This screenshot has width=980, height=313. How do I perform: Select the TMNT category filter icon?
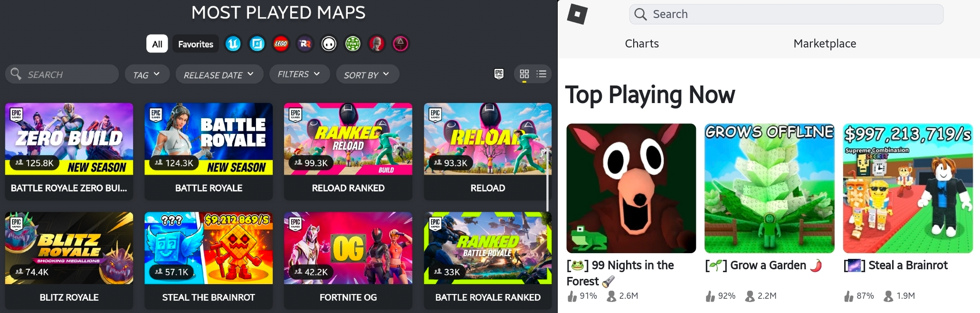(x=352, y=44)
